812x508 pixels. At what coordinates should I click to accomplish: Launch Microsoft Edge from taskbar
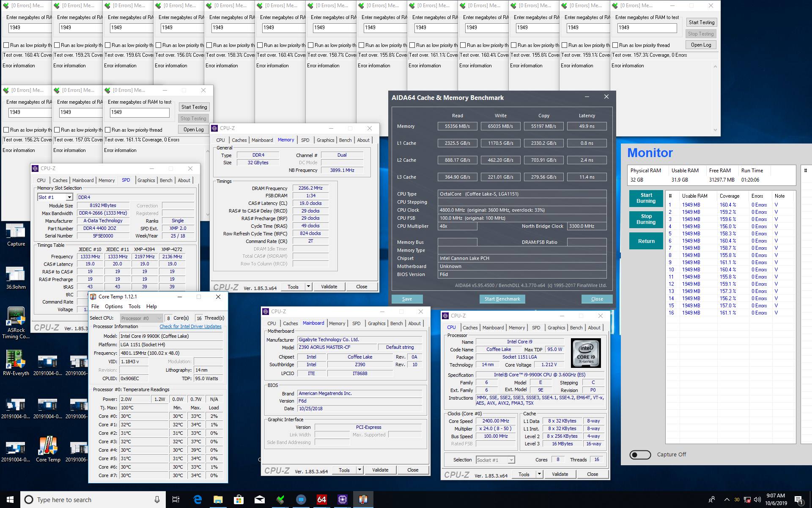(x=198, y=500)
